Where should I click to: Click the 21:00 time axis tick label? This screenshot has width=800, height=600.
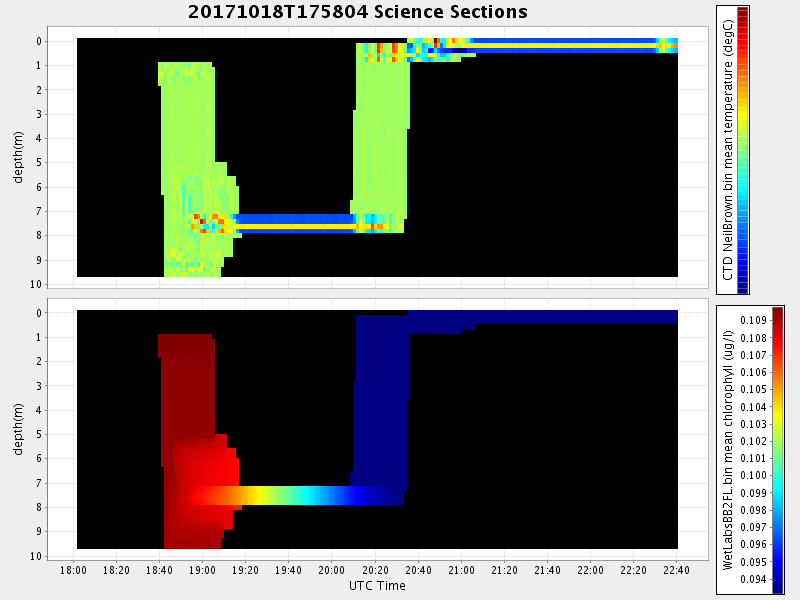[462, 570]
